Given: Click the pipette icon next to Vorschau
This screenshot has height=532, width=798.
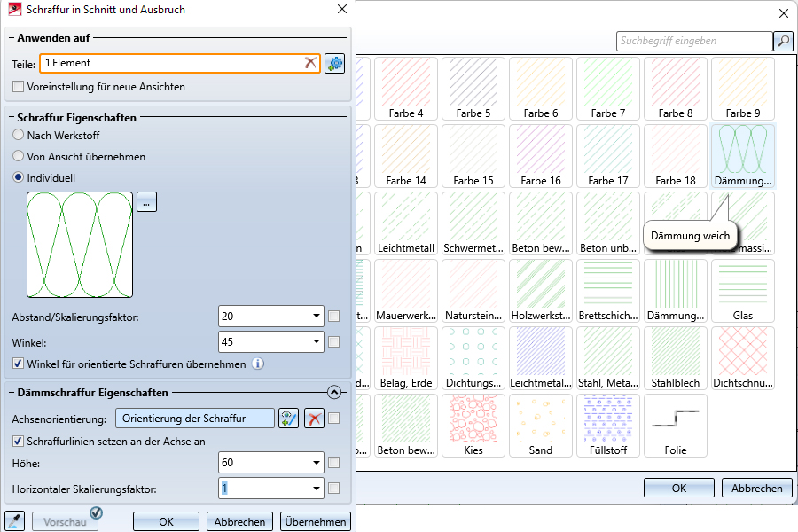Looking at the screenshot, I should [x=13, y=521].
